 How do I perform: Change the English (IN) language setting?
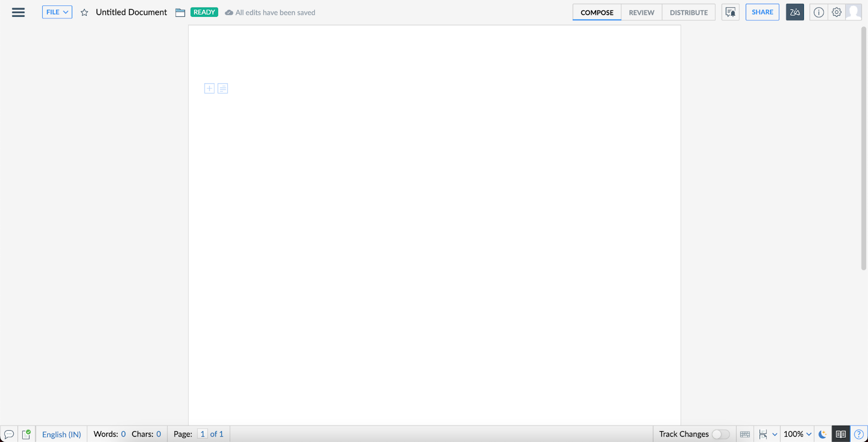click(x=61, y=434)
